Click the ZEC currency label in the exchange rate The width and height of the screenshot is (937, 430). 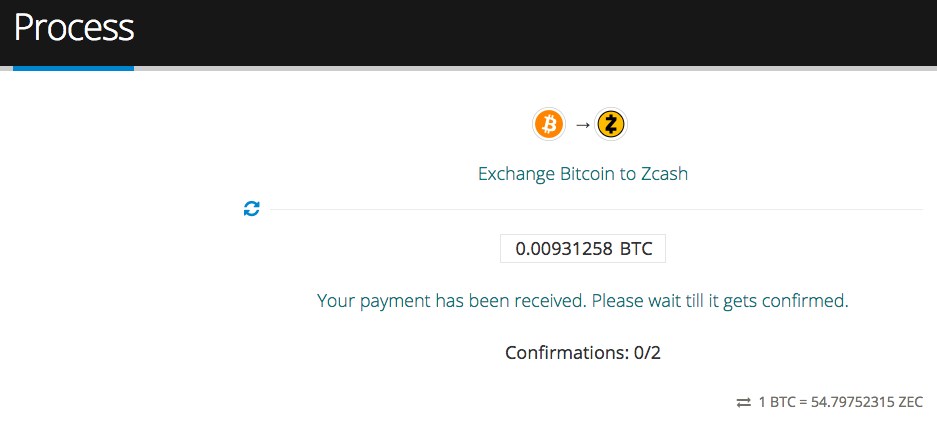coord(911,402)
